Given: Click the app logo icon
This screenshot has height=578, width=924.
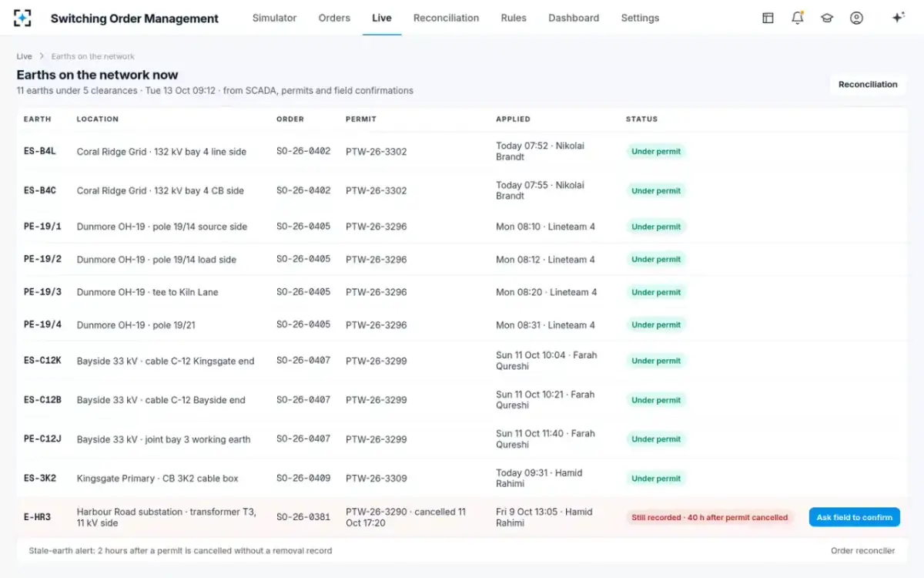Looking at the screenshot, I should tap(22, 18).
